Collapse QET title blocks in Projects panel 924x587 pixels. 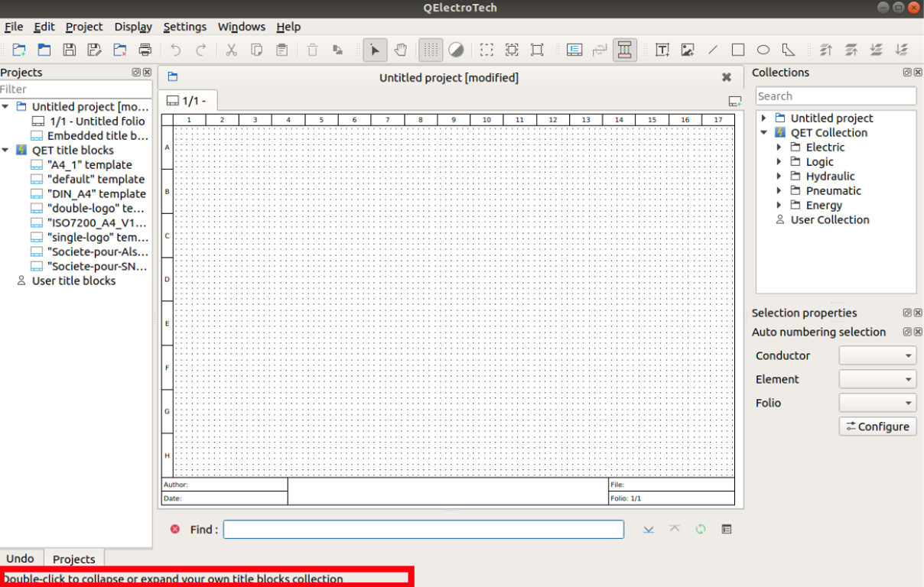[5, 151]
